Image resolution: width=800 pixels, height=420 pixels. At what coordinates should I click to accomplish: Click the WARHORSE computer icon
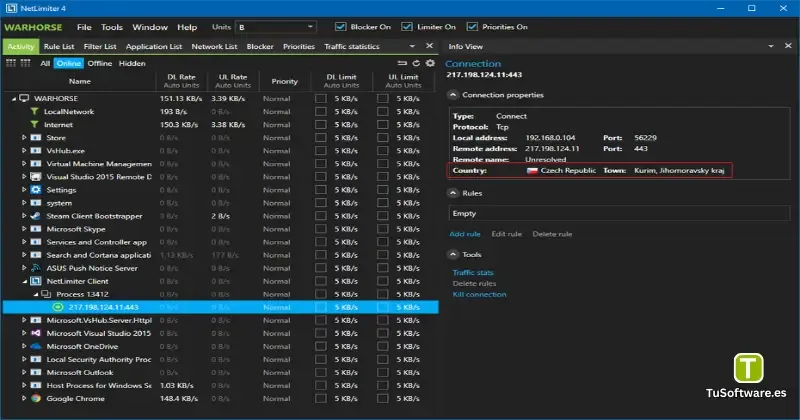coord(24,98)
